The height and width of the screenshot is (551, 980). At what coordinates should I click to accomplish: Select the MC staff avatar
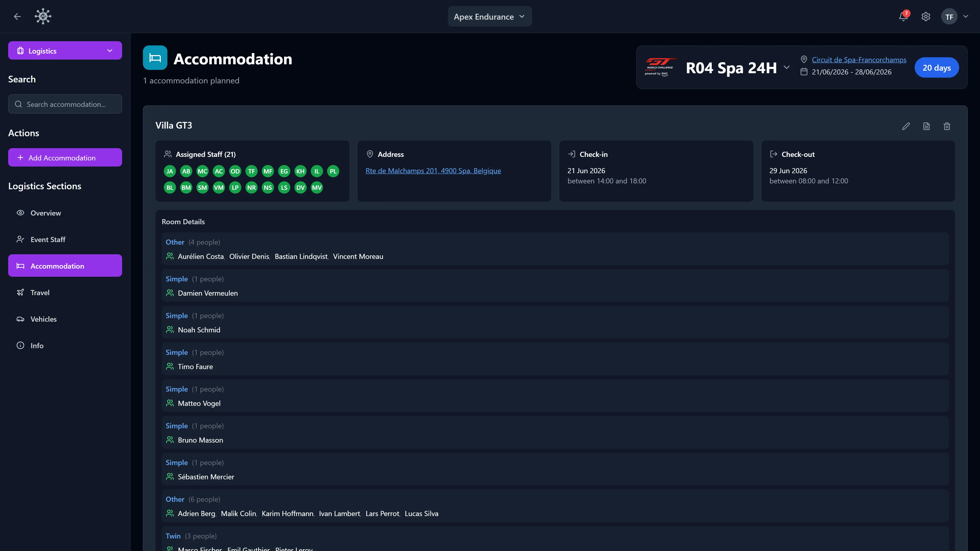tap(202, 171)
